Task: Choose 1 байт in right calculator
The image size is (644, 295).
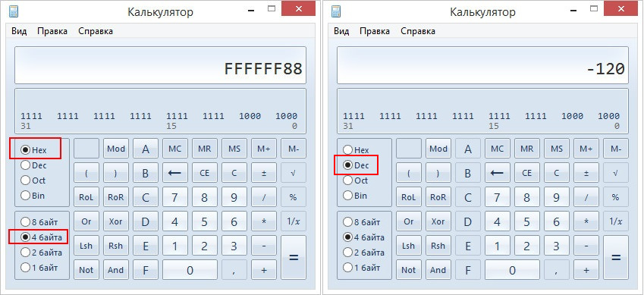Action: (x=361, y=268)
